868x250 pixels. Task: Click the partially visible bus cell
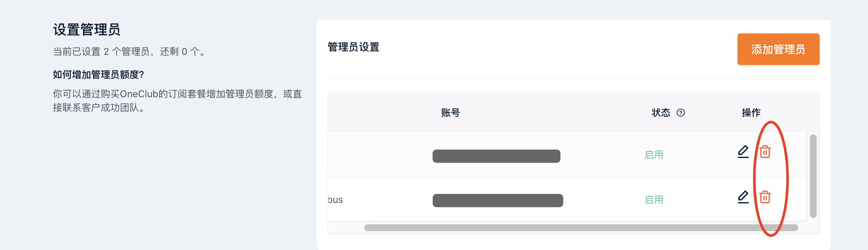336,200
